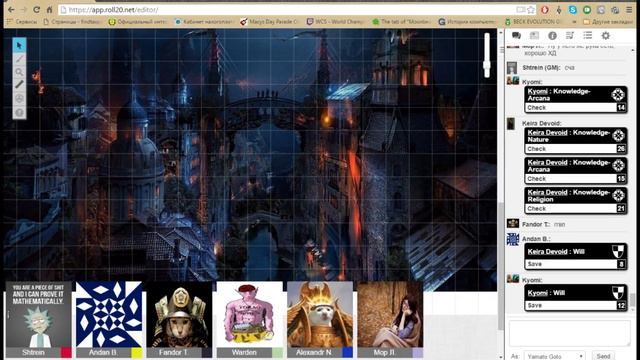The height and width of the screenshot is (360, 640).
Task: Select Alexandr N. golden cat avatar
Action: 320,314
